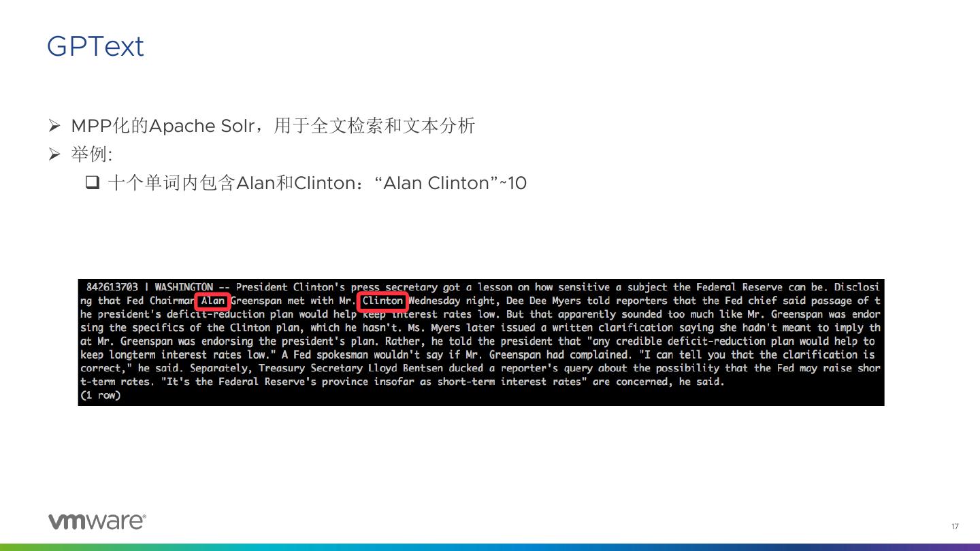Click the word Greenspan after Alan

pyautogui.click(x=256, y=301)
